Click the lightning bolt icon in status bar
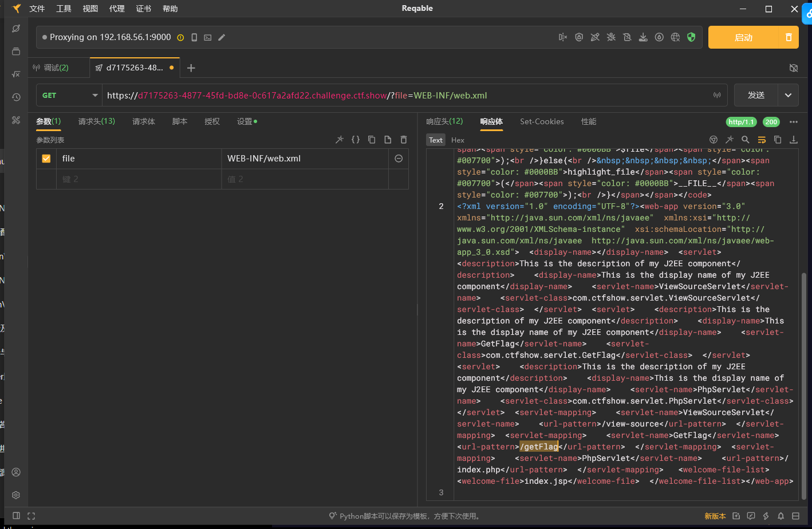 tap(766, 516)
